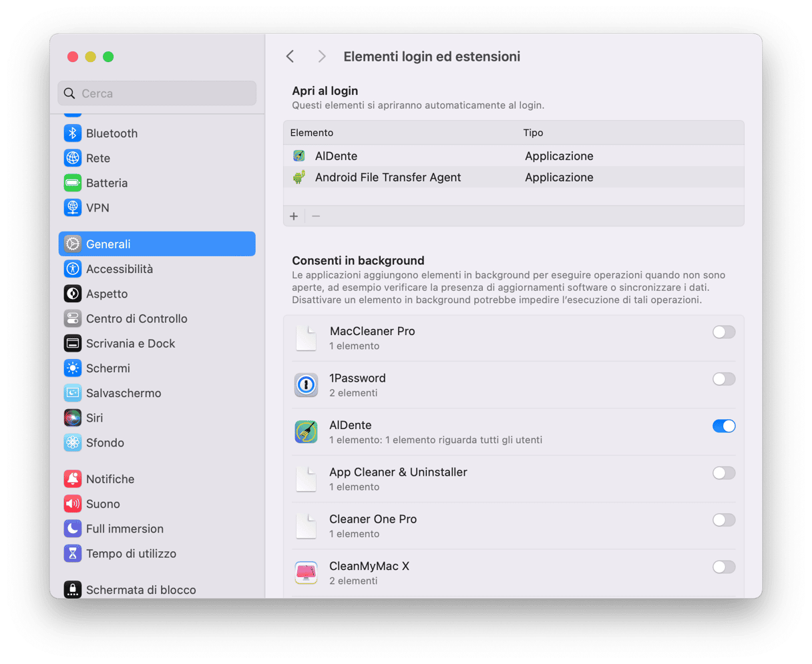
Task: Add login item with plus button
Action: pos(294,216)
